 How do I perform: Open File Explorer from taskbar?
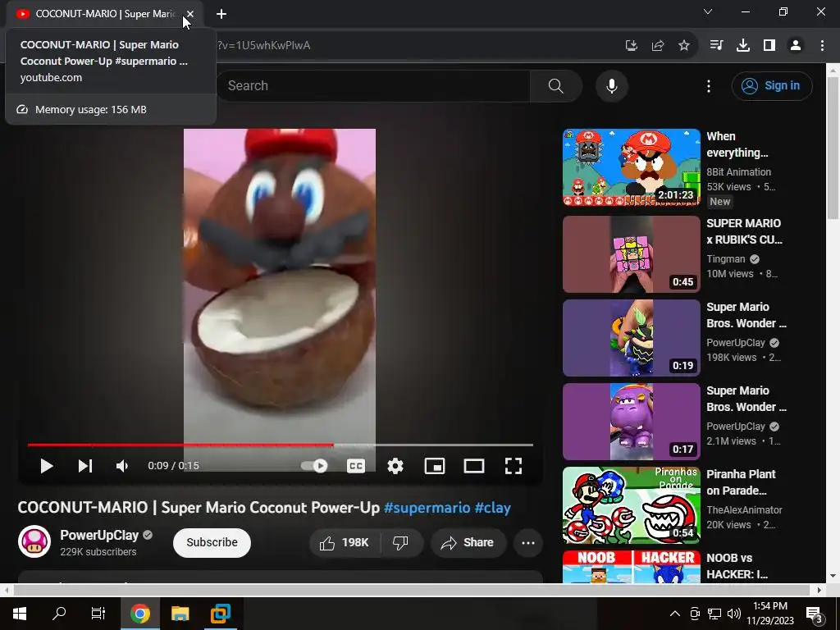pyautogui.click(x=180, y=614)
